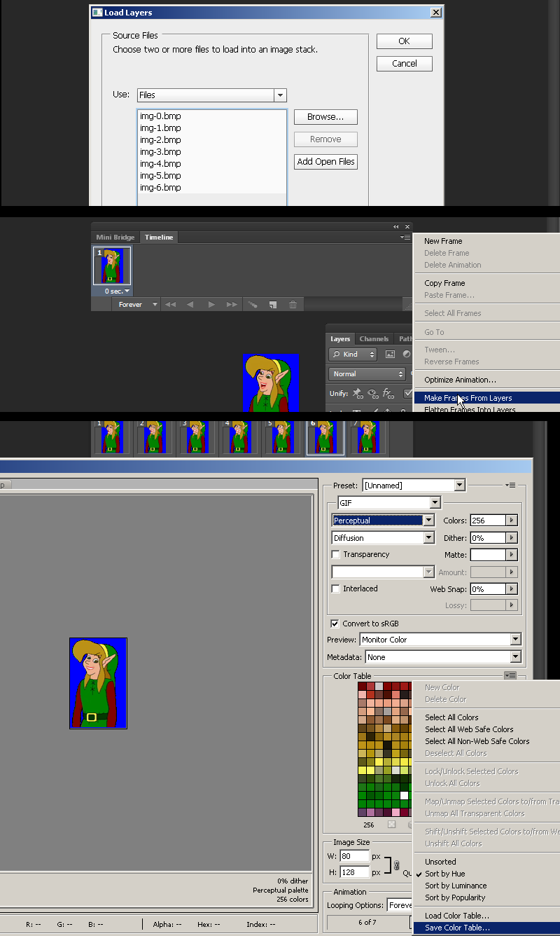Viewport: 560px width, 936px height.
Task: Click the adjustment layer filter icon in Layers
Action: click(x=406, y=355)
